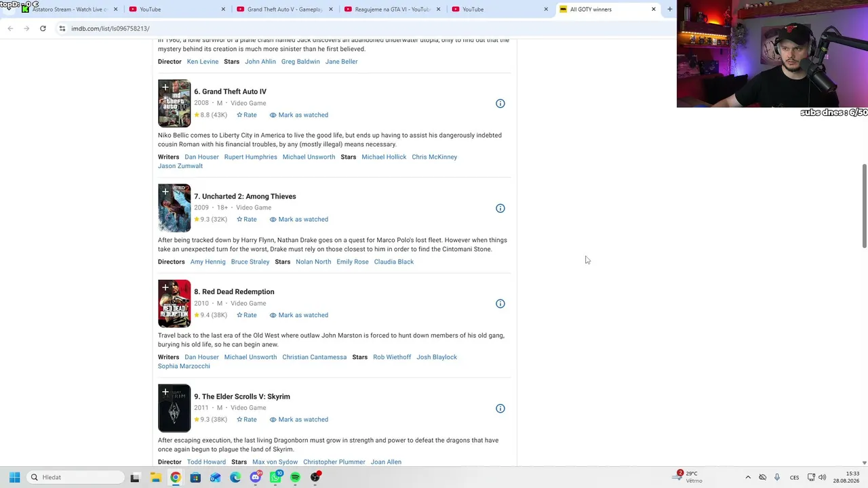
Task: Open Task View from taskbar
Action: 134,477
